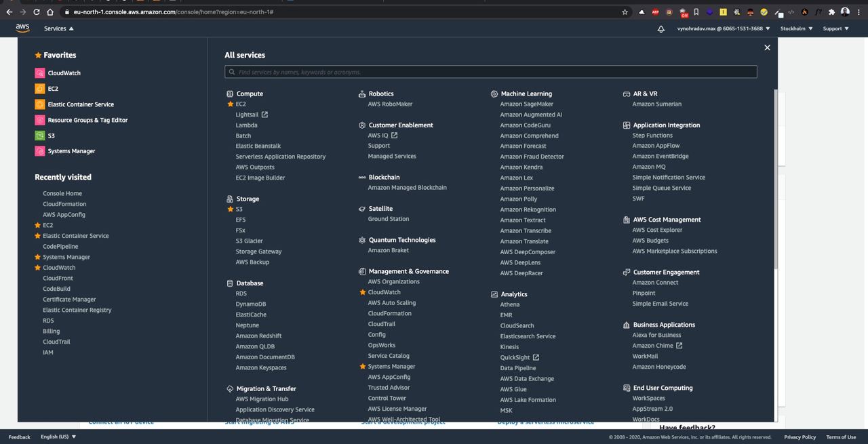Click the S3 icon in Favorites
The height and width of the screenshot is (444, 868).
[40, 136]
